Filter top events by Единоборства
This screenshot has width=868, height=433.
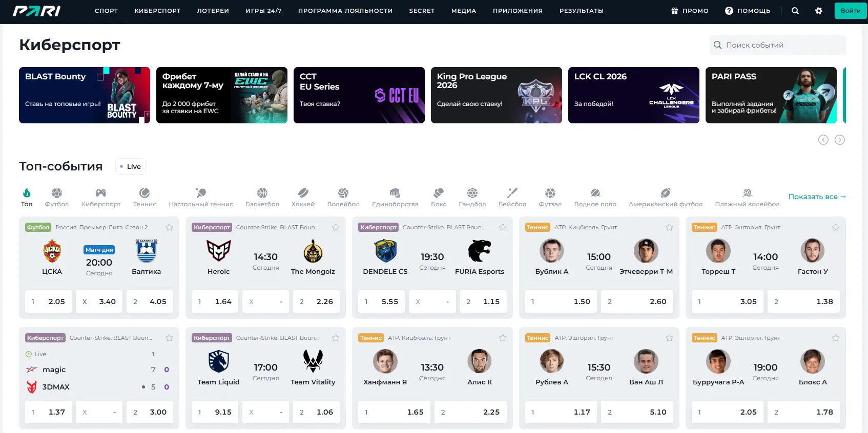click(395, 197)
